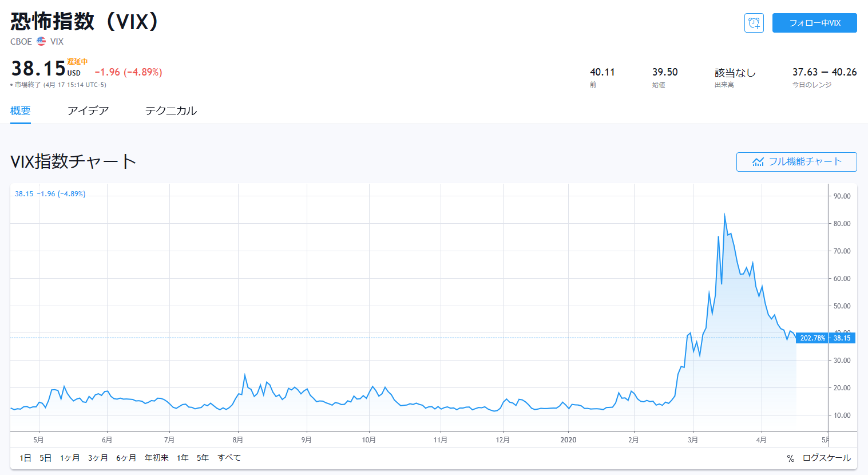Enable ログスケール log scale
Image resolution: width=868 pixels, height=475 pixels.
point(826,458)
